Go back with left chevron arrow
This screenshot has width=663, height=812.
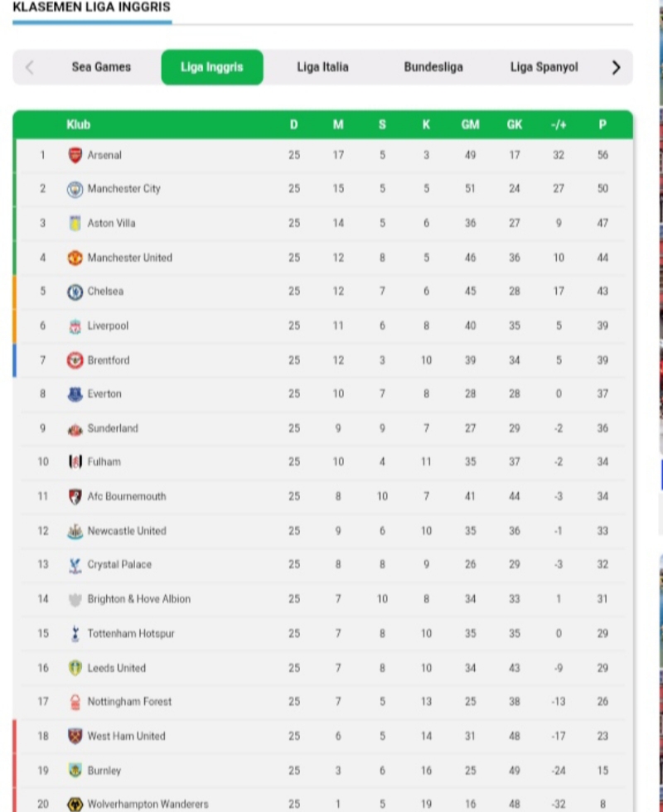tap(30, 67)
